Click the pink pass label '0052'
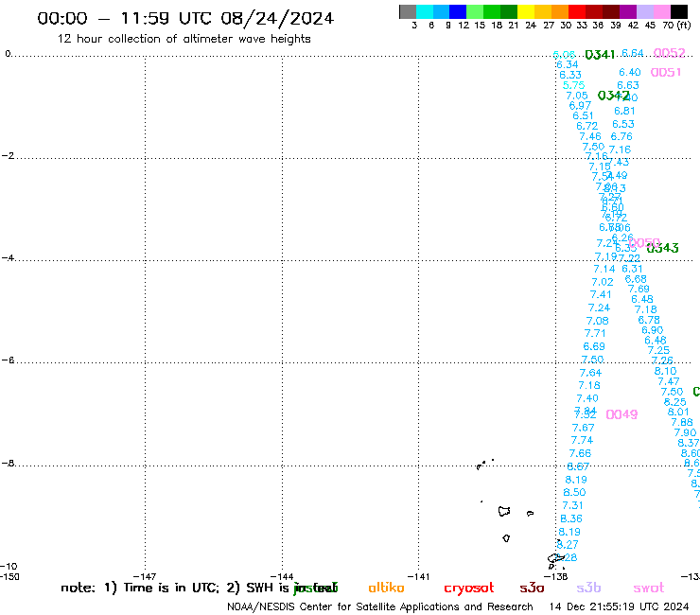 coord(669,53)
